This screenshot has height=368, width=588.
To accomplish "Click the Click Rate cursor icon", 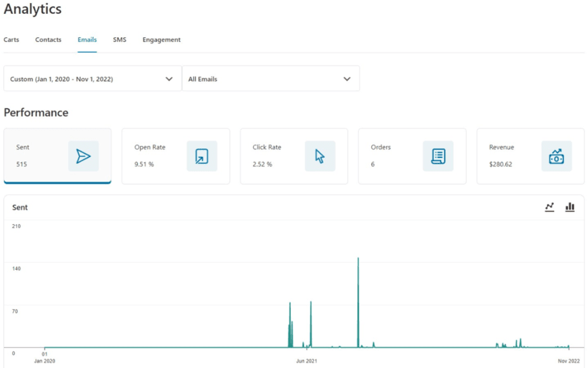I will pos(320,156).
